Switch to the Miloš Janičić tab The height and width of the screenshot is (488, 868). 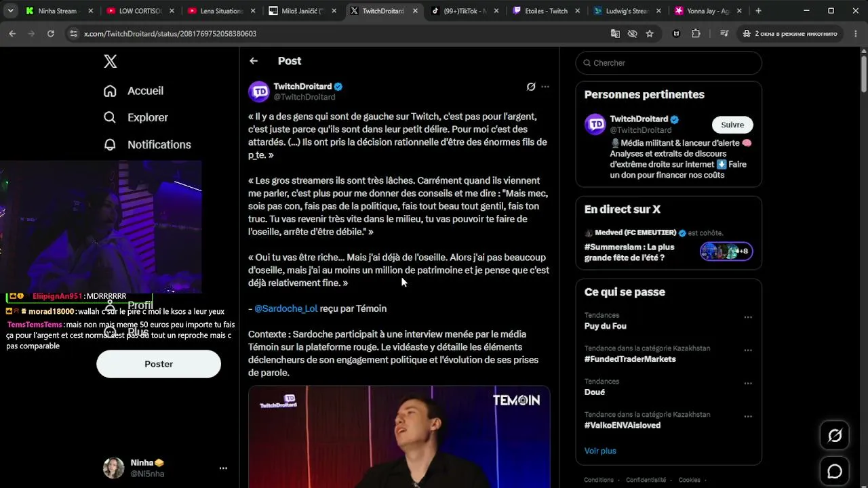click(x=302, y=11)
